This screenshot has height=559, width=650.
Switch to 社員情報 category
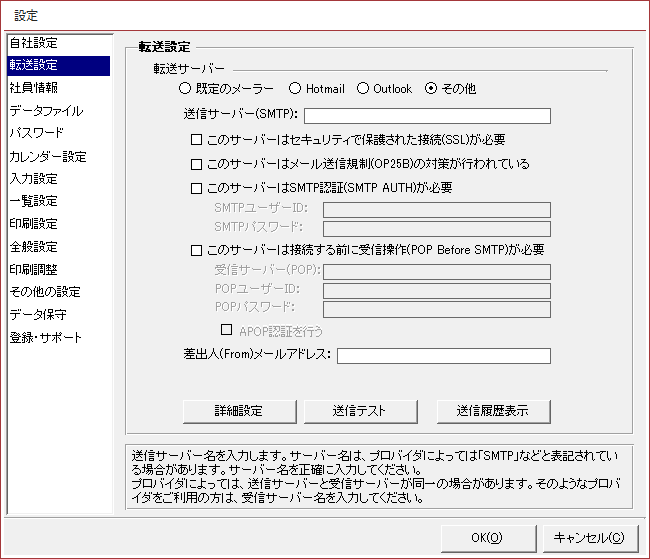pyautogui.click(x=33, y=88)
